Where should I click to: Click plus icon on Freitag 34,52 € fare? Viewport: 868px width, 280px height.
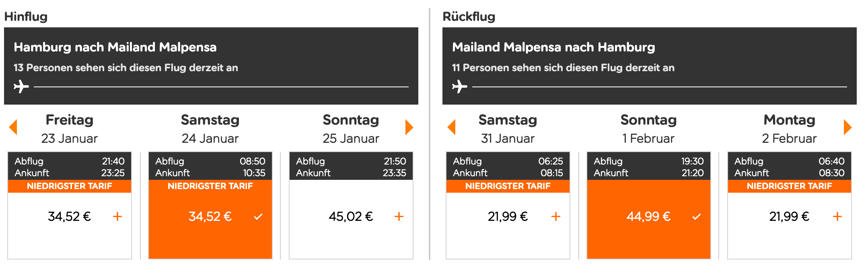click(117, 217)
